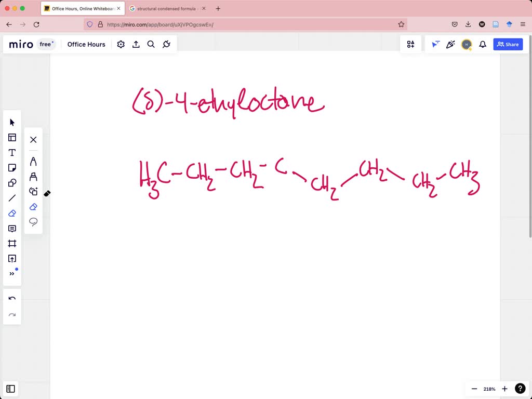Select the Highlighter tool
This screenshot has width=532, height=399.
click(33, 176)
